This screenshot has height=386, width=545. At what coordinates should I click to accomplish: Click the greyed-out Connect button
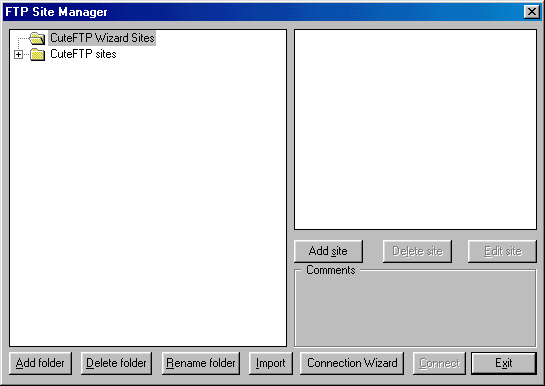(x=439, y=363)
